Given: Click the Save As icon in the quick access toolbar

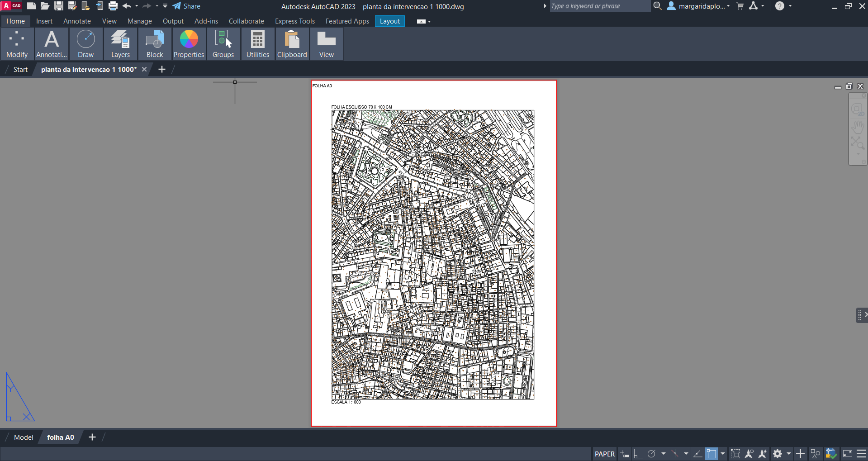Looking at the screenshot, I should [72, 6].
